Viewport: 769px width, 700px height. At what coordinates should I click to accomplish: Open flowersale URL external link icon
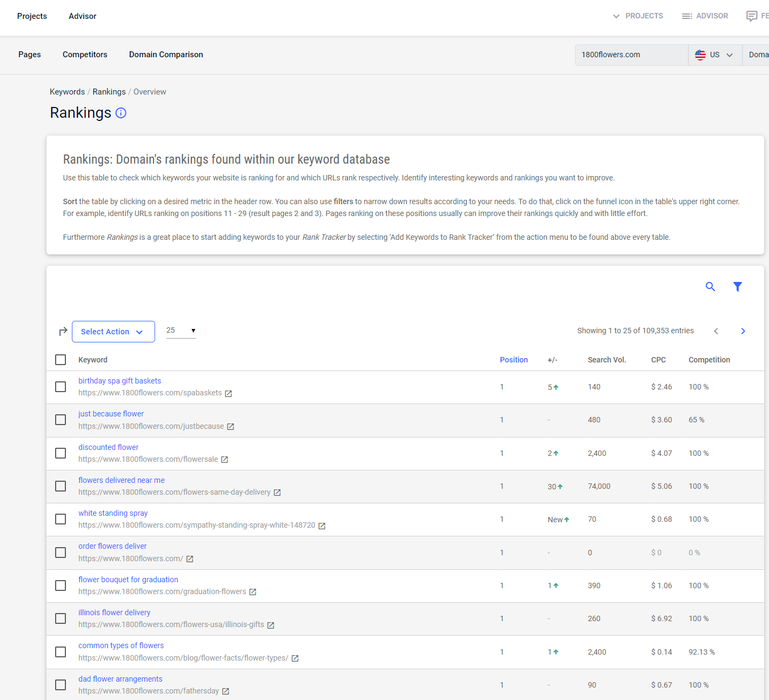225,460
